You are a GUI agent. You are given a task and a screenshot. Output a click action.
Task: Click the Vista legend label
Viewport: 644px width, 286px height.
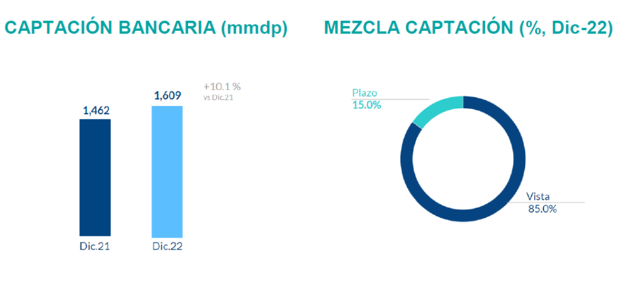[538, 197]
